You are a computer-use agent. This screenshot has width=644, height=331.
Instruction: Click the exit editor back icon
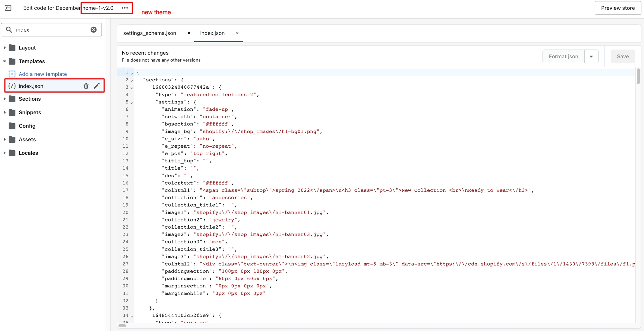pyautogui.click(x=8, y=8)
